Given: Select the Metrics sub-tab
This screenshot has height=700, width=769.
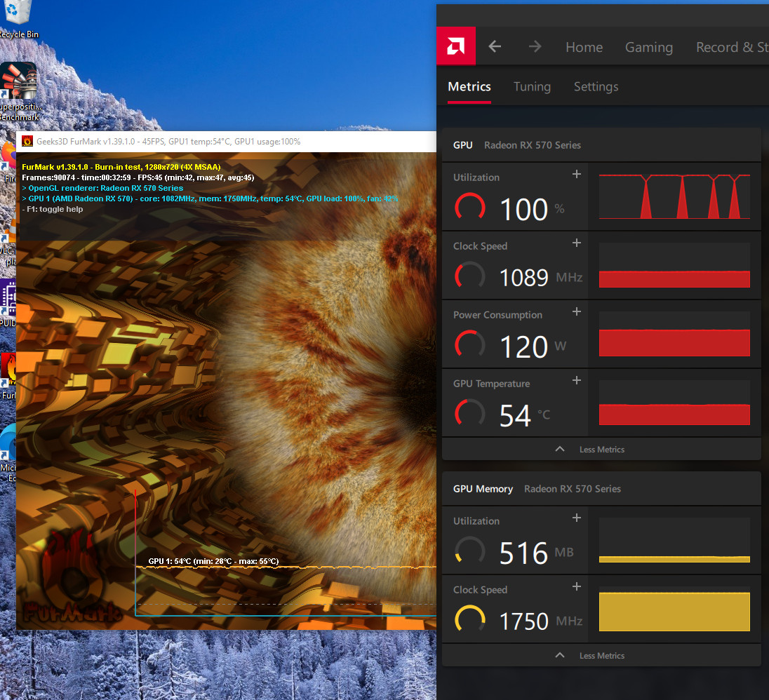Looking at the screenshot, I should (469, 87).
